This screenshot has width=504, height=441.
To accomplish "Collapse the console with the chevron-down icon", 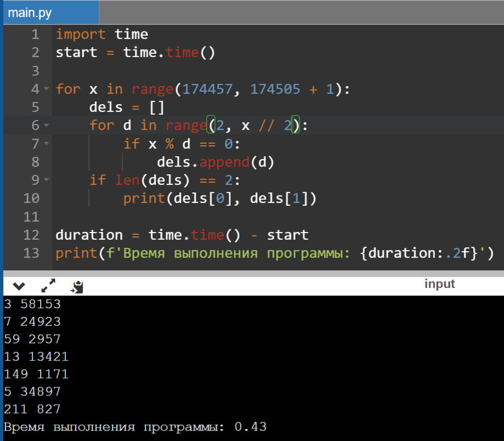I will click(x=19, y=286).
